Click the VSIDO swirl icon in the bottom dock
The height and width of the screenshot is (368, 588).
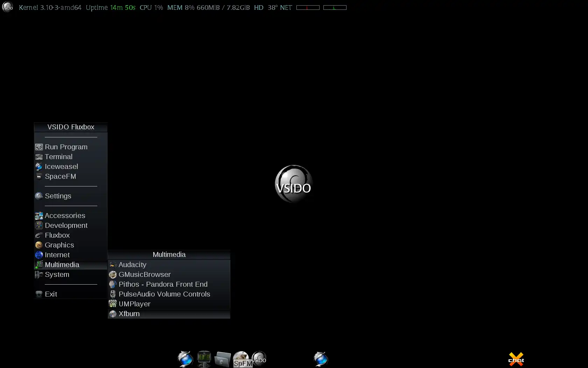coord(259,359)
